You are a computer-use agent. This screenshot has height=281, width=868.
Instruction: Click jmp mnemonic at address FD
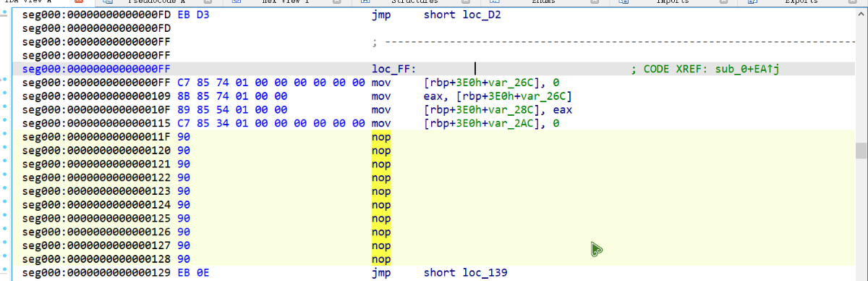point(380,14)
